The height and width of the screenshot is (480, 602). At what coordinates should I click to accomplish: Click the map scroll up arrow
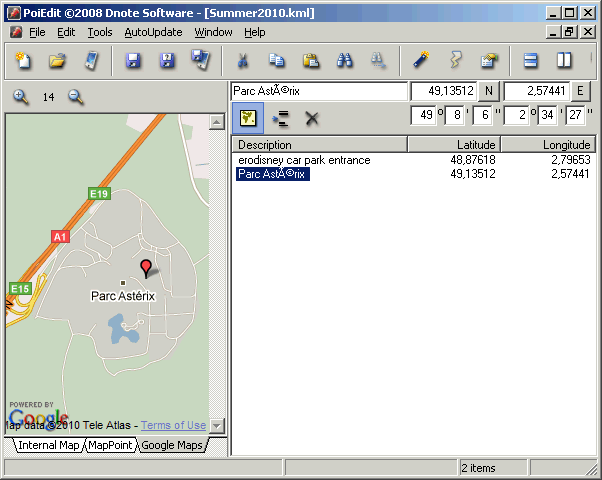217,122
